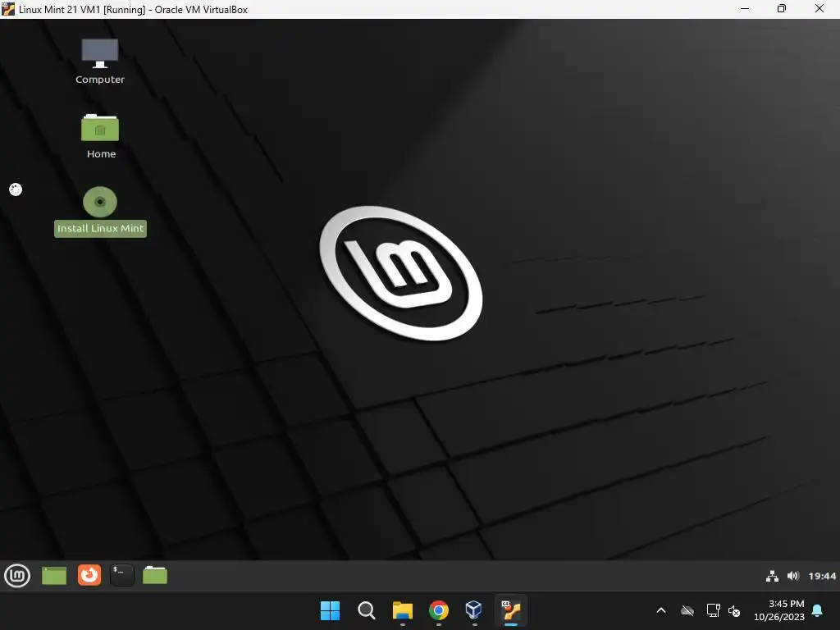
Task: Open the Windows network status tray icon
Action: tap(713, 610)
